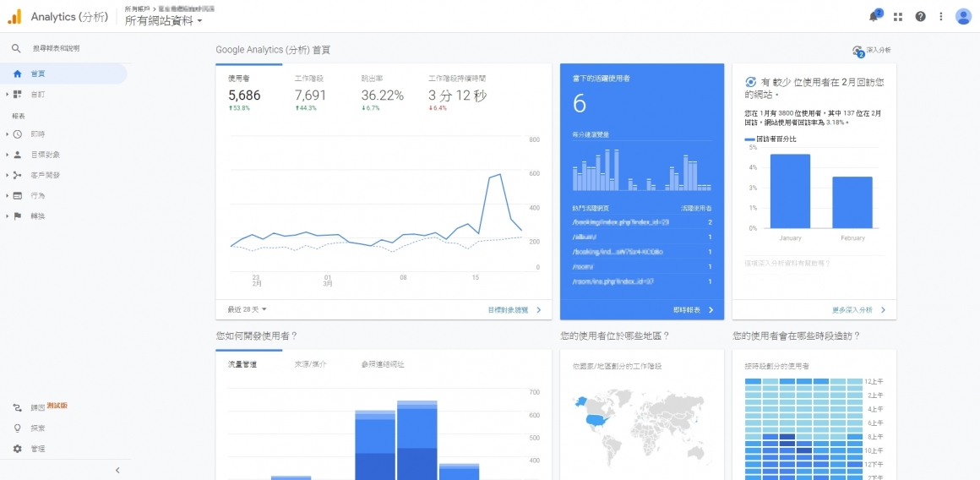Click the 5,686 users value
980x480 pixels.
[x=244, y=95]
